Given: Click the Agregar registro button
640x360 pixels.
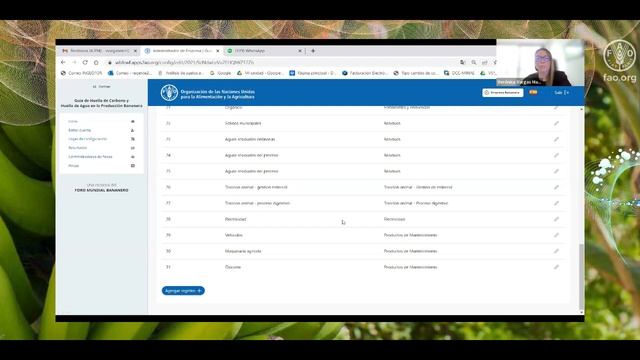Looking at the screenshot, I should coord(183,291).
